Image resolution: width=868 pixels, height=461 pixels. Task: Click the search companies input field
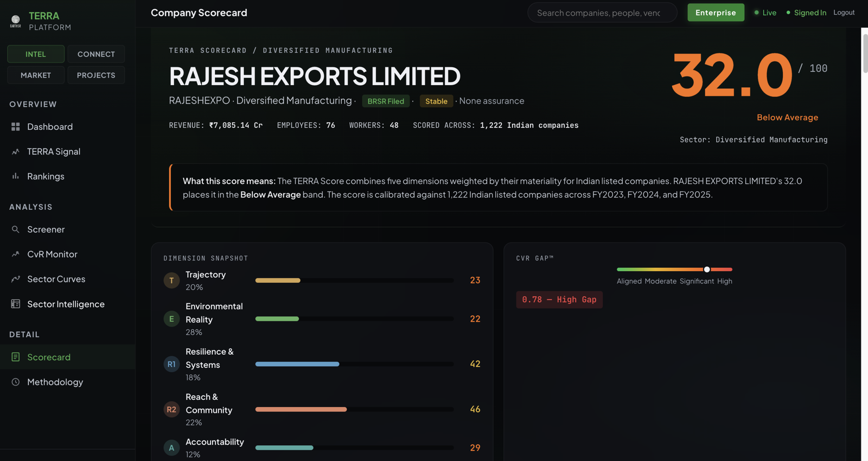pos(602,12)
